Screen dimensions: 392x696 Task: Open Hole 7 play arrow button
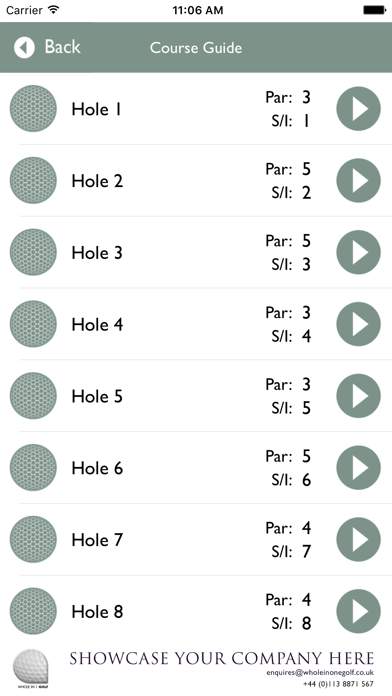358,539
